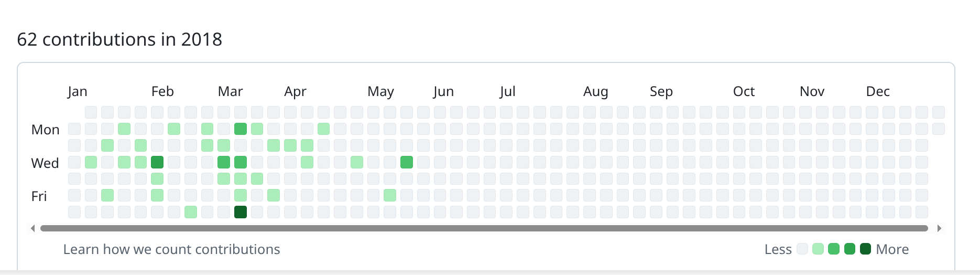Click the darkest green legend swatch beside 'More'
The image size is (980, 275).
(x=866, y=249)
